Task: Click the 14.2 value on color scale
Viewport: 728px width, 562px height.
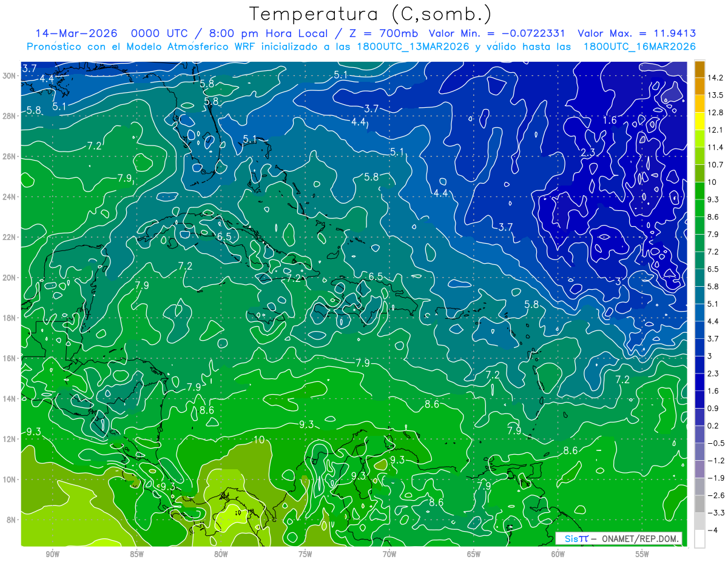Action: pos(716,78)
